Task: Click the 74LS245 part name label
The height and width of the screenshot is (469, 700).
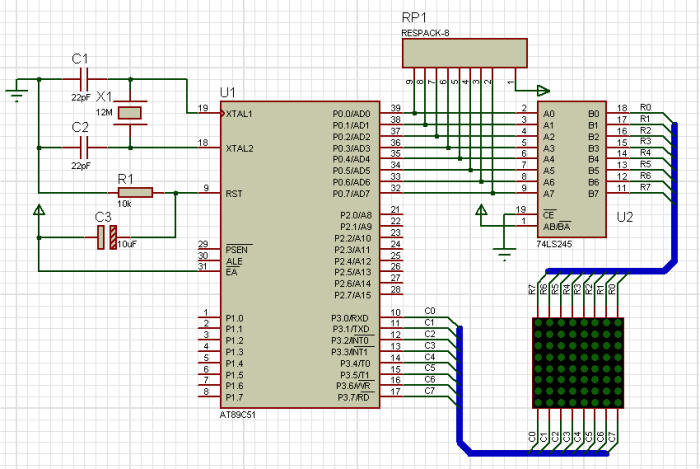Action: click(554, 244)
